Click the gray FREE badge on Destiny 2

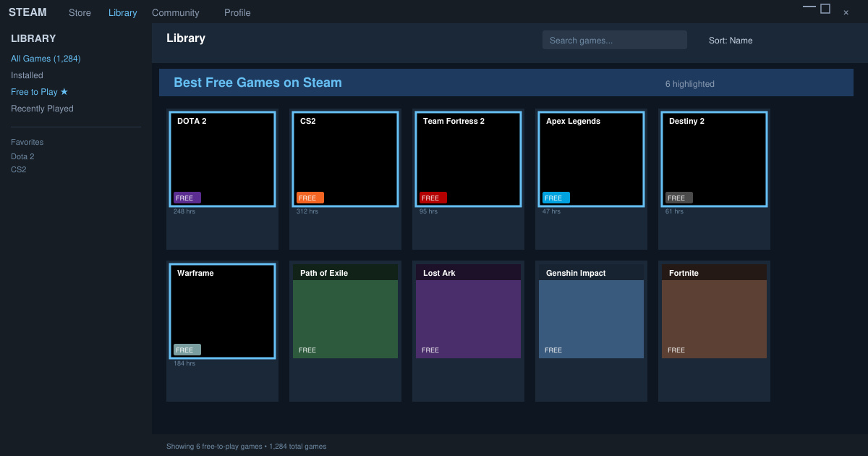click(x=679, y=198)
